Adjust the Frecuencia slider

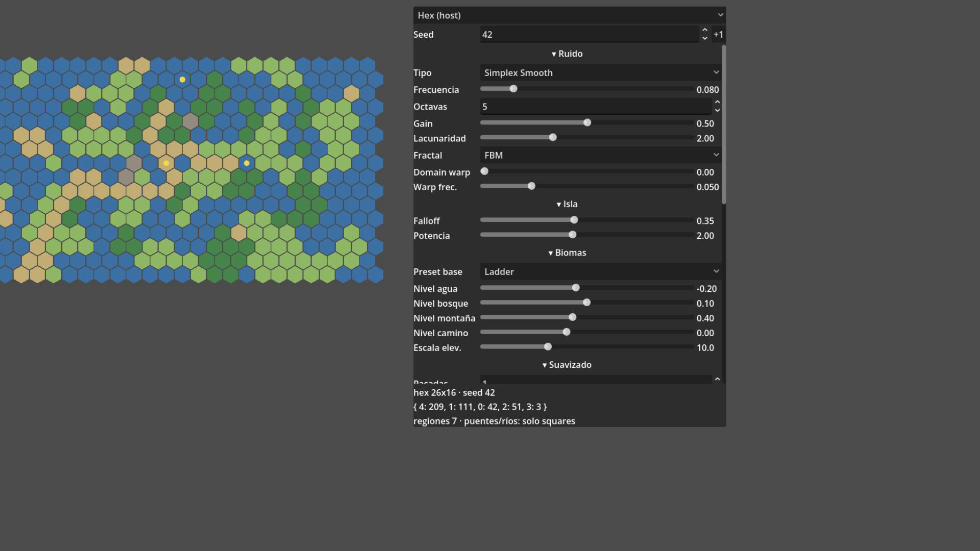[x=587, y=89]
